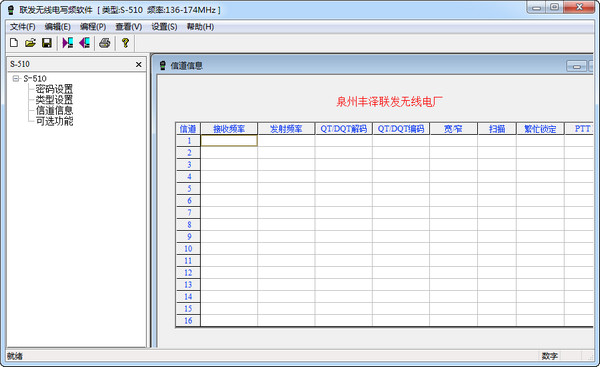600x367 pixels.
Task: Click channel 10 繁忙锁定 cell
Action: 540,249
